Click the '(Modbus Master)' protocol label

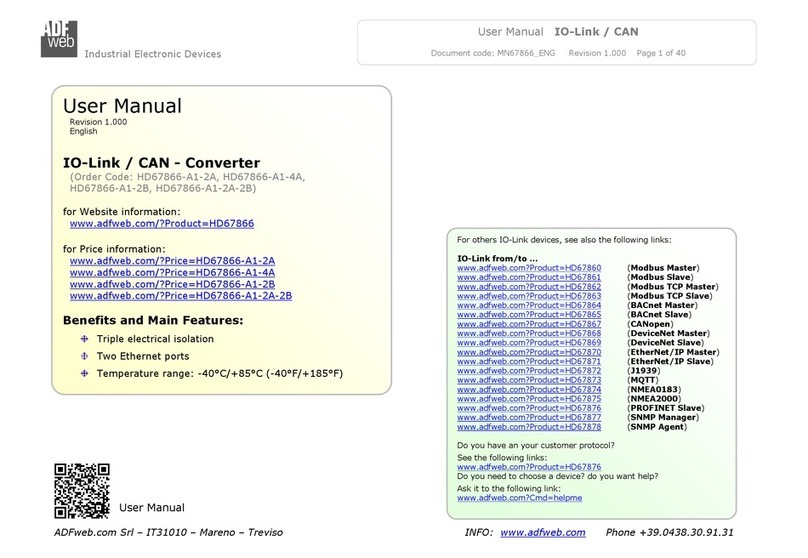(663, 268)
